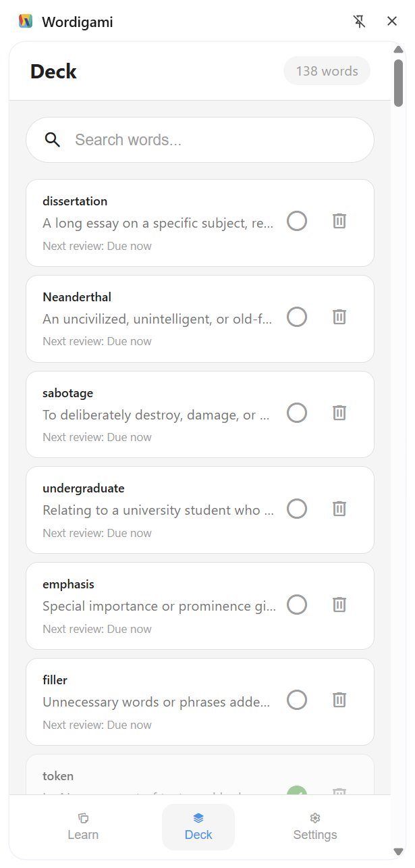The width and height of the screenshot is (415, 868).
Task: Delete the sabotage word card
Action: coord(339,413)
